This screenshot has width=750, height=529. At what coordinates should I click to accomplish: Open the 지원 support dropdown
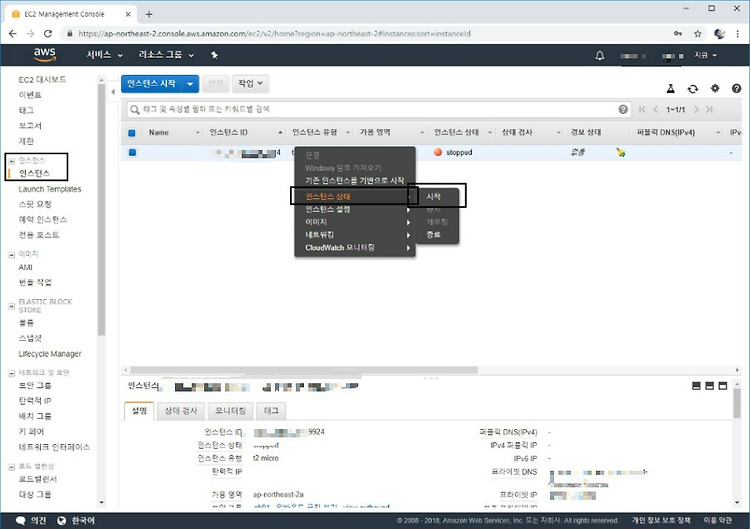pos(706,55)
